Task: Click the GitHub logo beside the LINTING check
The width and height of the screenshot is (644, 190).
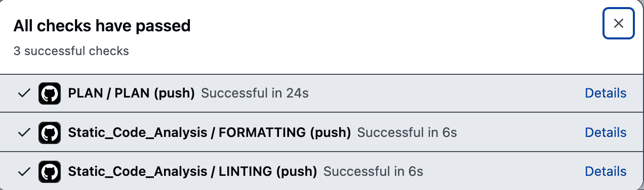Action: click(50, 171)
